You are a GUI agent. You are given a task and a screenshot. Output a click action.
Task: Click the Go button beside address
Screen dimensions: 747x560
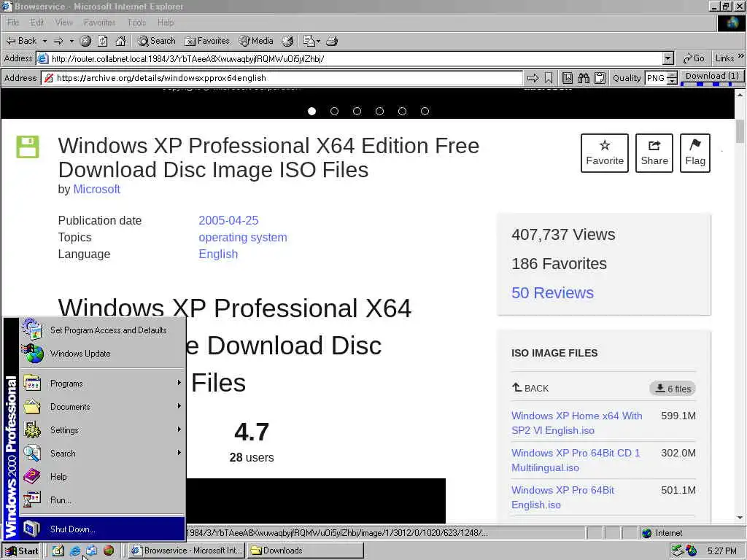(694, 58)
